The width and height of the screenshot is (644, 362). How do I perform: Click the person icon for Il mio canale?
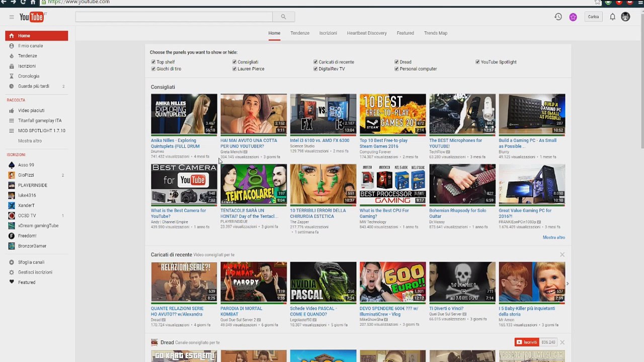pos(12,46)
